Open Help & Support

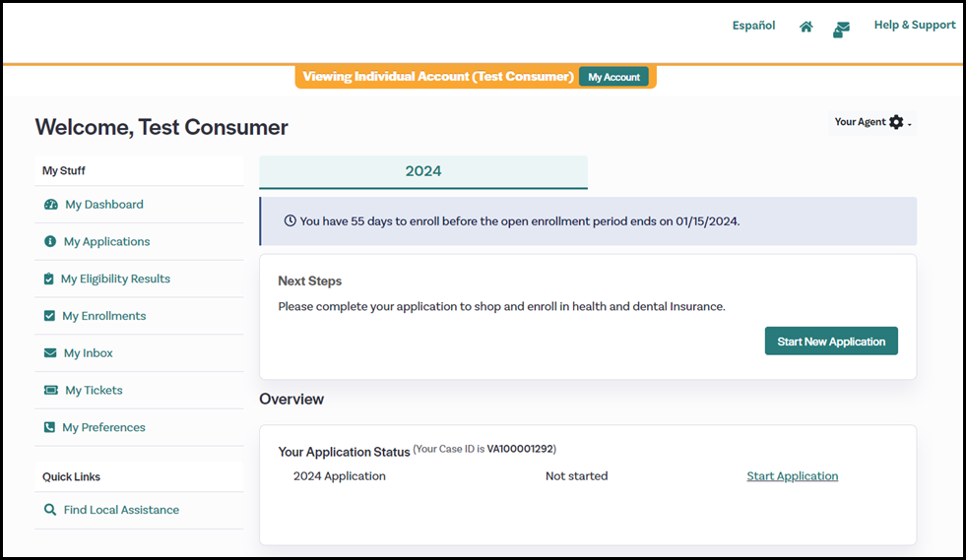click(914, 26)
